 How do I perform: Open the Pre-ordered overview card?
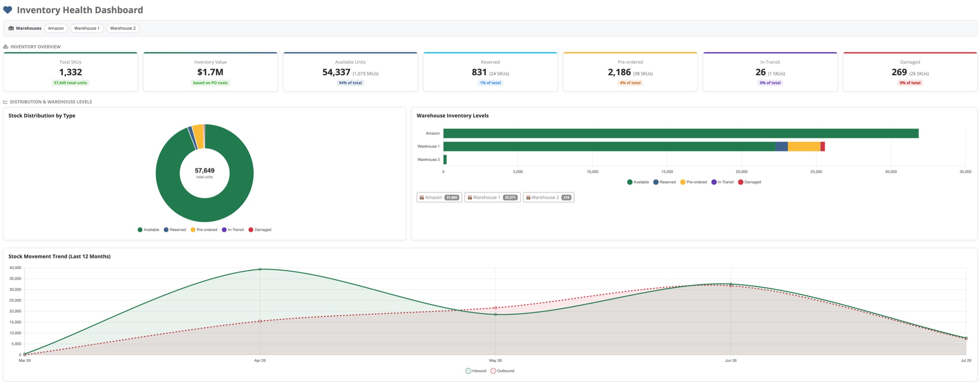click(x=630, y=72)
